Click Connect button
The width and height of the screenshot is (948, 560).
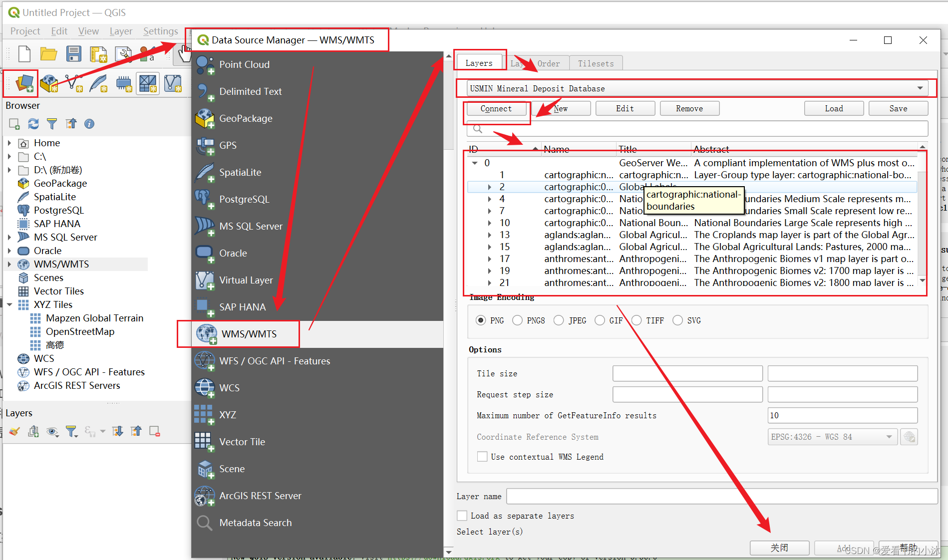pos(496,108)
